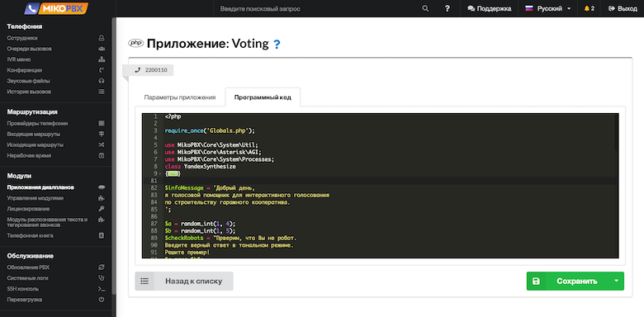
Task: Select the Программный код tab
Action: coord(263,97)
